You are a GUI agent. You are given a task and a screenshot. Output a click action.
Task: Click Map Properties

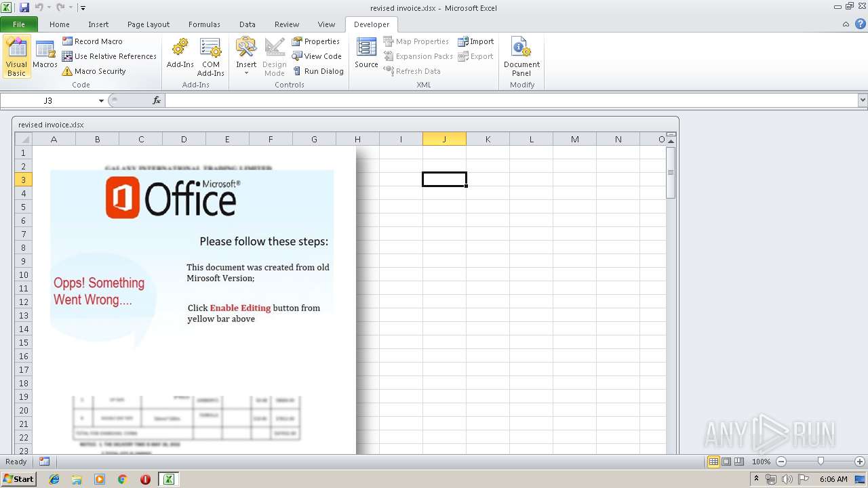coord(416,41)
